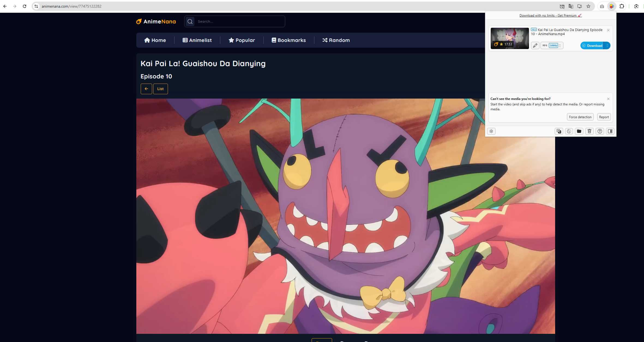Screen dimensions: 644x342
Task: Click the trash icon to clear media
Action: point(589,131)
